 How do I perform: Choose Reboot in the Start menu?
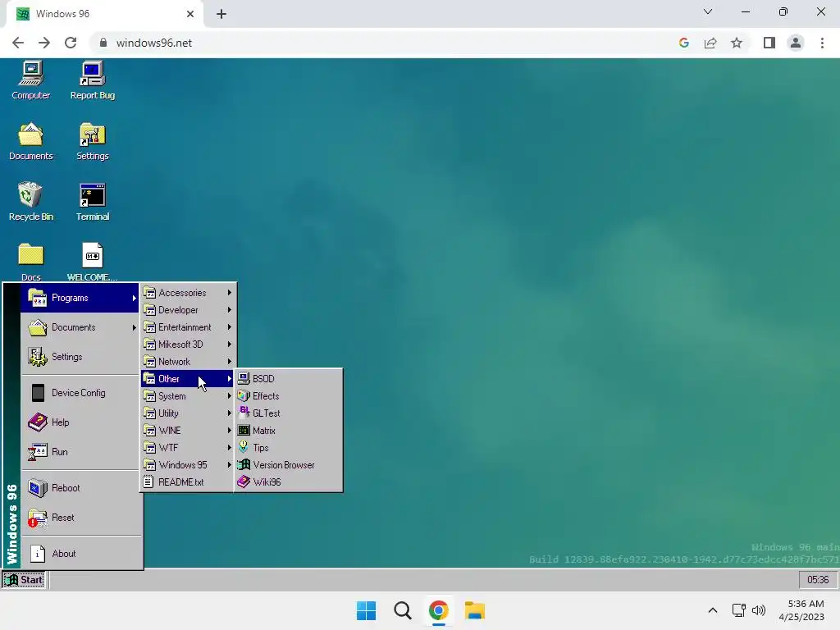coord(80,488)
